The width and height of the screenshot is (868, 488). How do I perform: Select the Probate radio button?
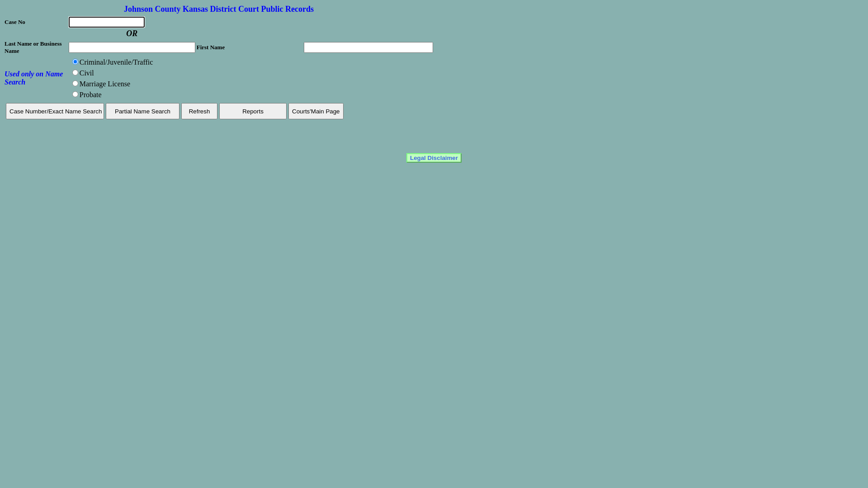point(75,94)
